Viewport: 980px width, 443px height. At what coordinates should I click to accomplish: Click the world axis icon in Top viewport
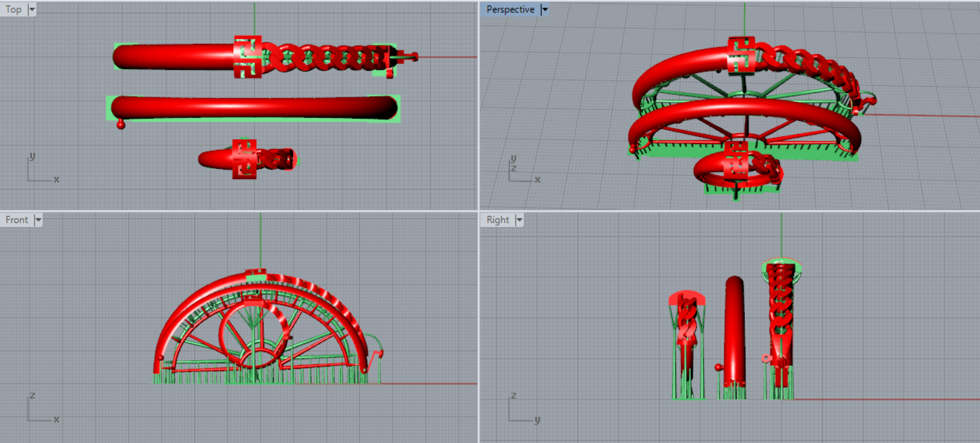(38, 169)
